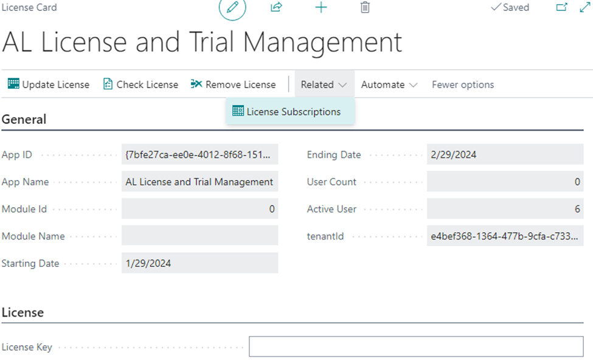Click the License Key label
The height and width of the screenshot is (364, 593).
[x=27, y=347]
